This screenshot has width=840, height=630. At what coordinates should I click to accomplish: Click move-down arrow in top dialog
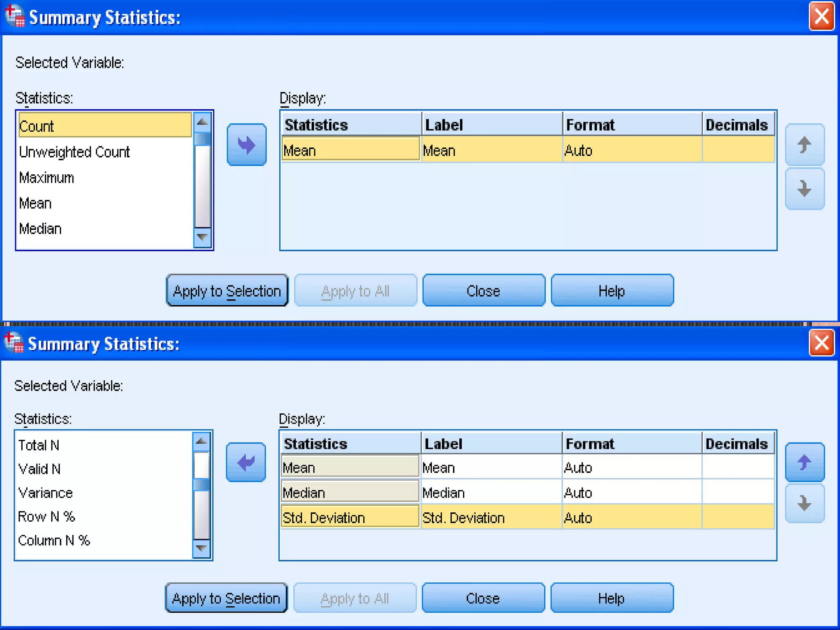click(x=804, y=189)
